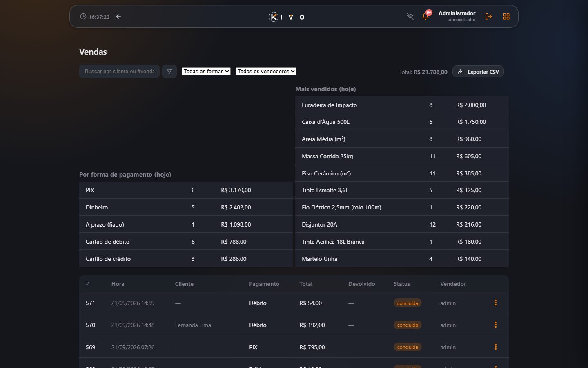Screen dimensions: 588x368
Task: Click the filter funnel icon button
Action: 169,71
